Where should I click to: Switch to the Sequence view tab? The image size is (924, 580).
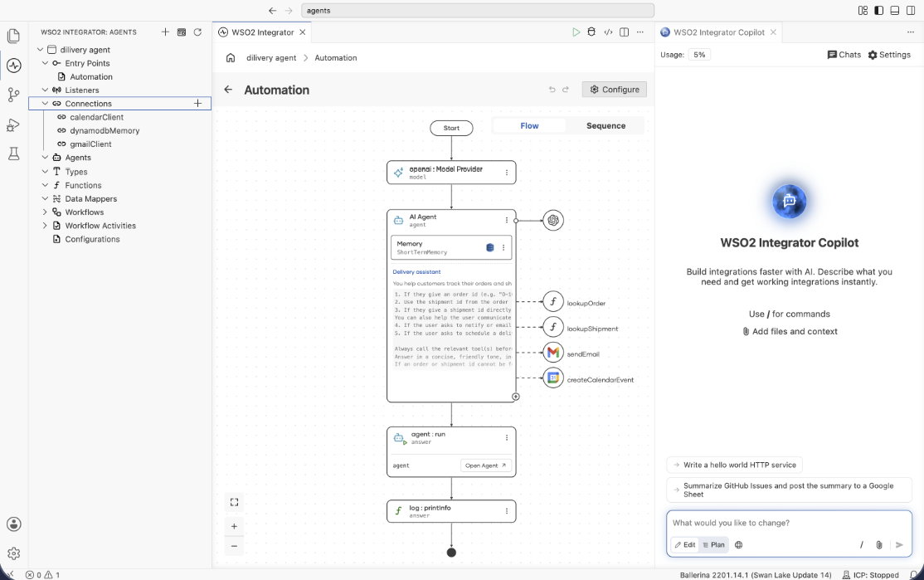click(x=605, y=125)
